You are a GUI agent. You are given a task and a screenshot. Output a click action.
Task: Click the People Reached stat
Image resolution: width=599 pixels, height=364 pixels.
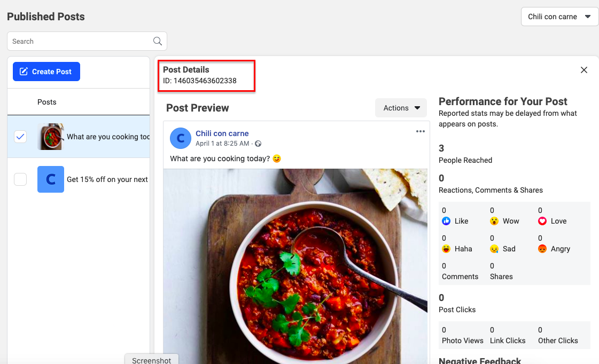click(x=465, y=154)
